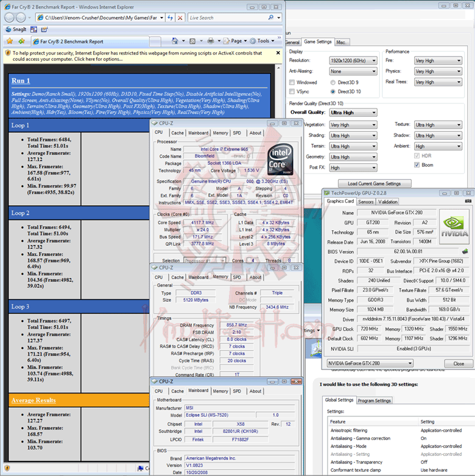Screen dimensions: 475x476
Task: Select Anisotropic filtering row in NVIDIA settings
Action: 401,430
